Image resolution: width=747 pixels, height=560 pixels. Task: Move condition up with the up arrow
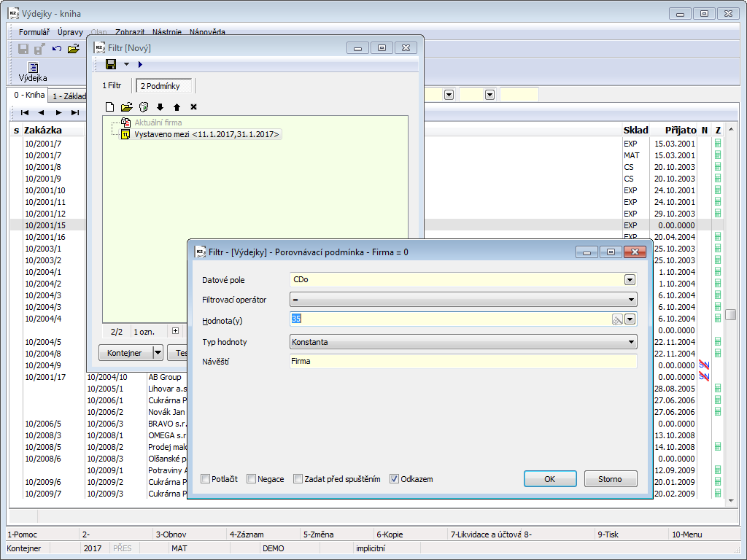click(x=177, y=107)
